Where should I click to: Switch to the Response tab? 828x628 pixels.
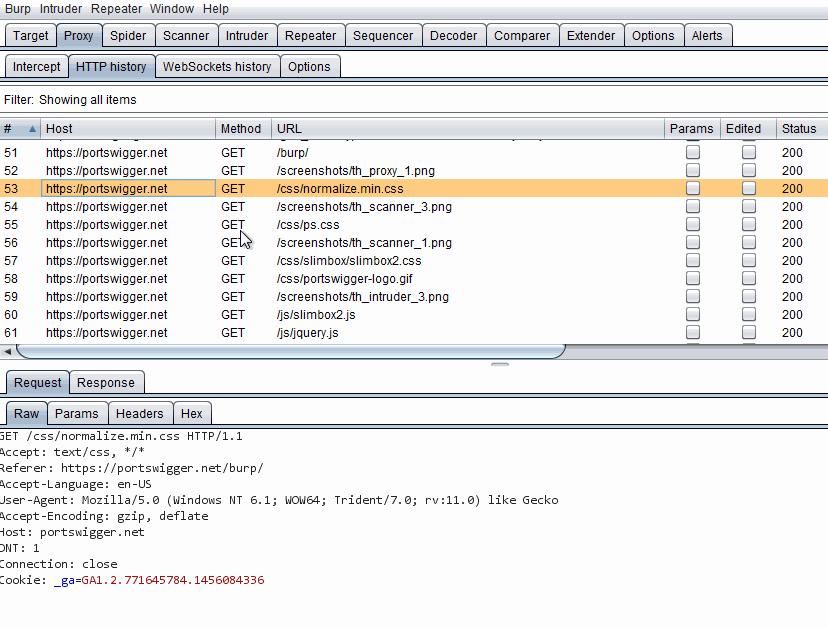pyautogui.click(x=105, y=383)
